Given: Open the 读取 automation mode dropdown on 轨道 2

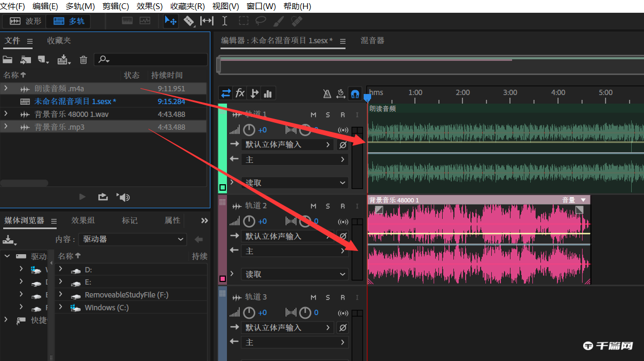Looking at the screenshot, I should pyautogui.click(x=295, y=274).
